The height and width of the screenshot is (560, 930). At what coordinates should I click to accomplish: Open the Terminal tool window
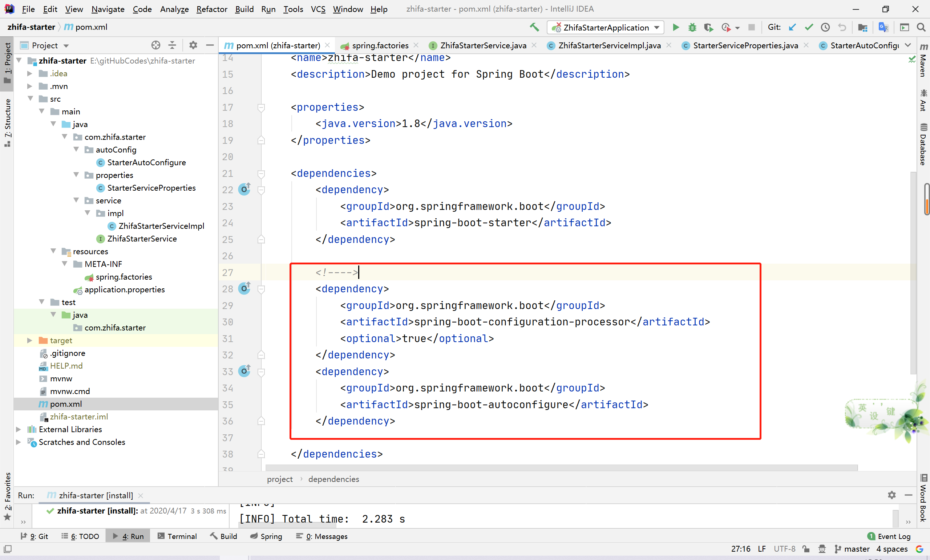coord(177,536)
